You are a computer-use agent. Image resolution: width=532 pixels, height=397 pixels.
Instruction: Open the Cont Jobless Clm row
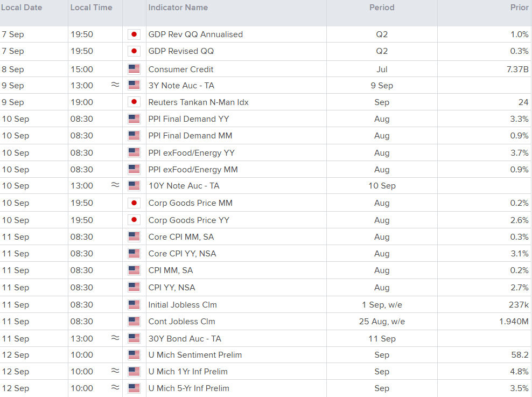pos(182,322)
